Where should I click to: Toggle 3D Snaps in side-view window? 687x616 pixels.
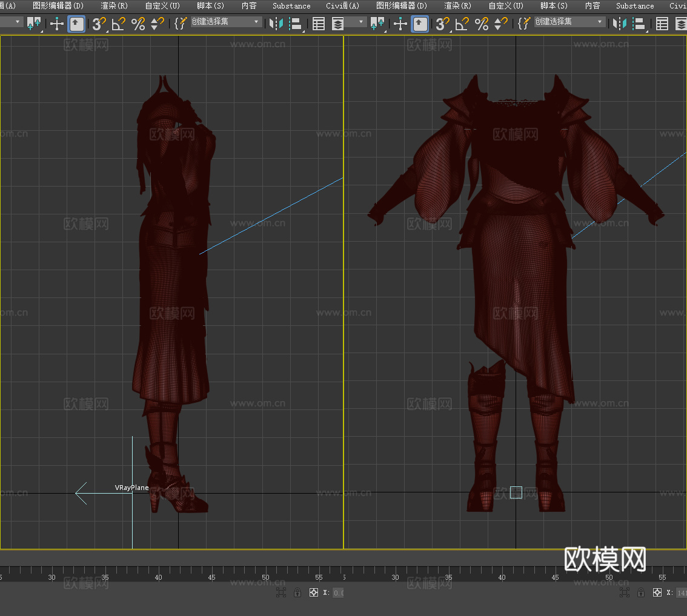tap(99, 23)
